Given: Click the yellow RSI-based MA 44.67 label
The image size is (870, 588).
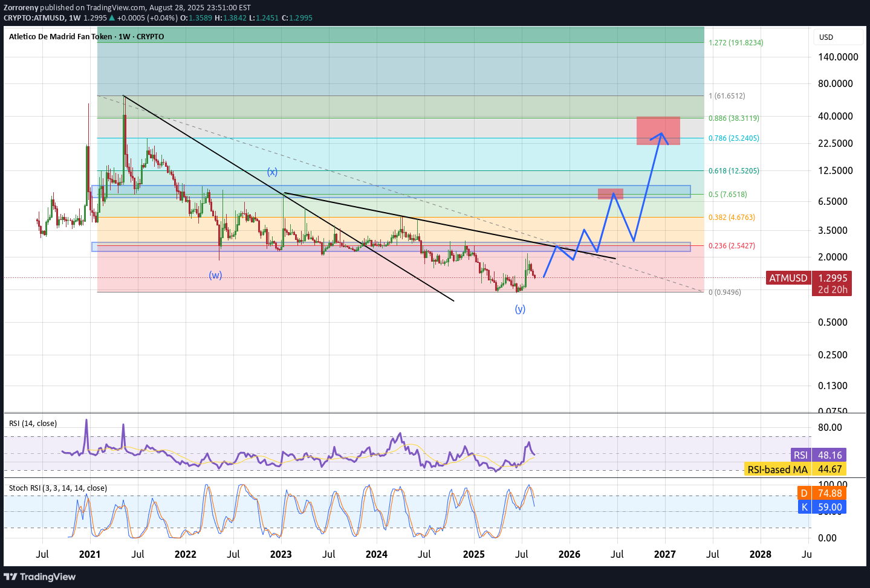Looking at the screenshot, I should (795, 469).
